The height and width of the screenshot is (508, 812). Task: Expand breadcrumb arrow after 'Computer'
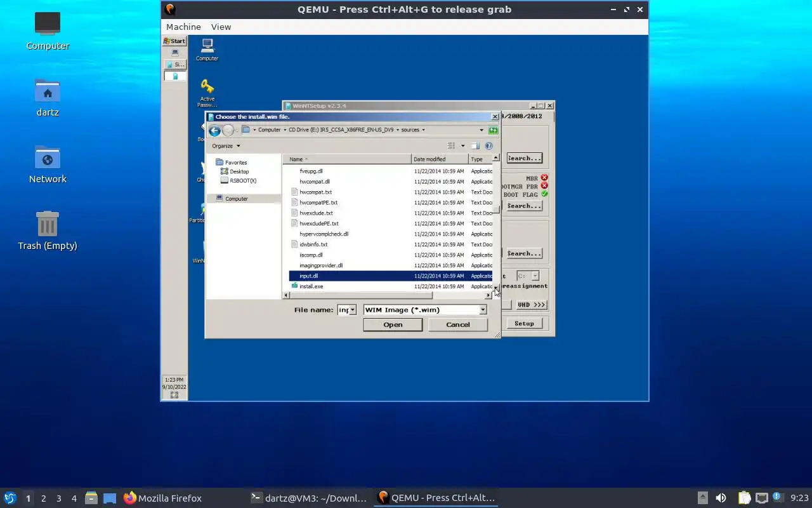284,130
